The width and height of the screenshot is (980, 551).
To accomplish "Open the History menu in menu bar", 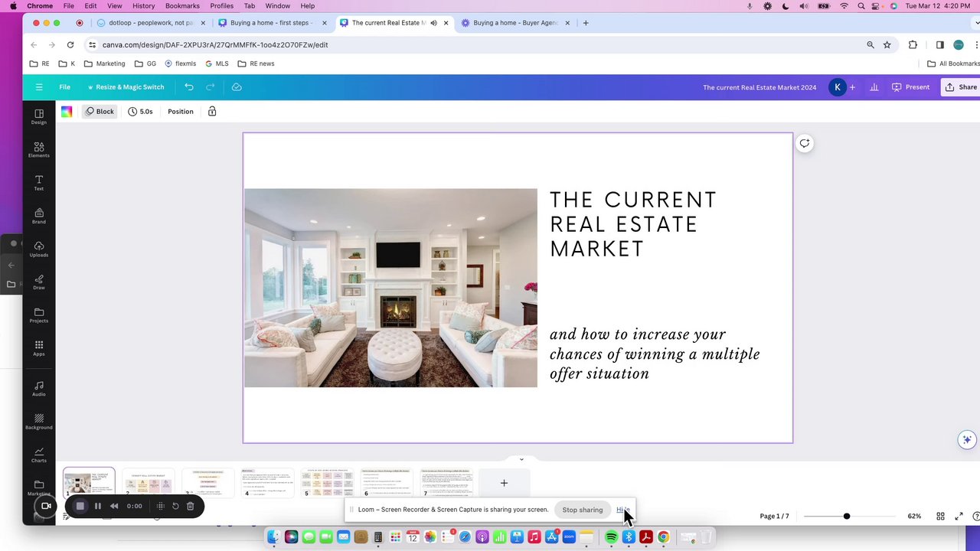I will click(143, 6).
